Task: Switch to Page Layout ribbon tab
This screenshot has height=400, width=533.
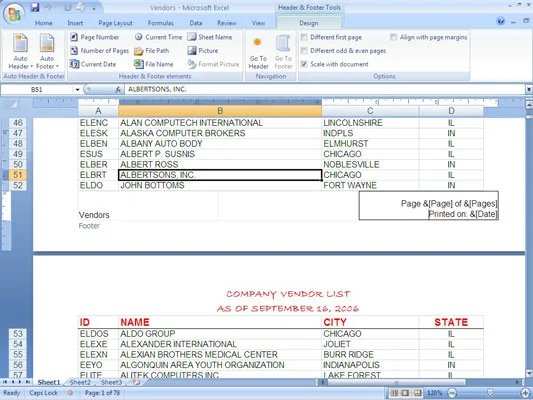Action: (115, 23)
